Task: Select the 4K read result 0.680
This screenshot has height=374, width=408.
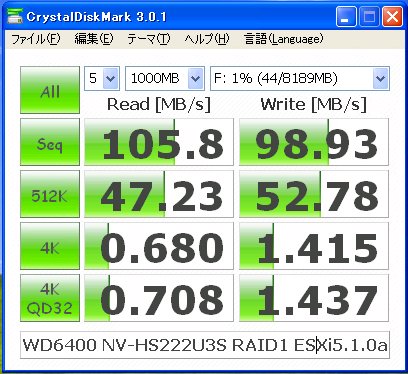Action: pyautogui.click(x=159, y=246)
